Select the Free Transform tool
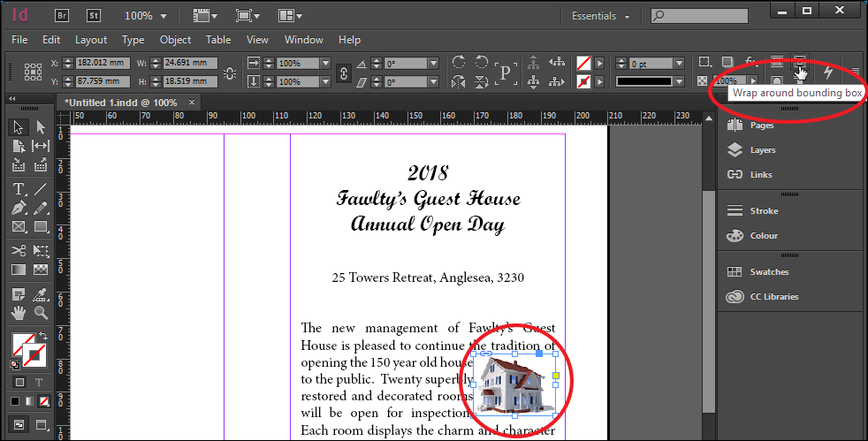 (x=41, y=251)
